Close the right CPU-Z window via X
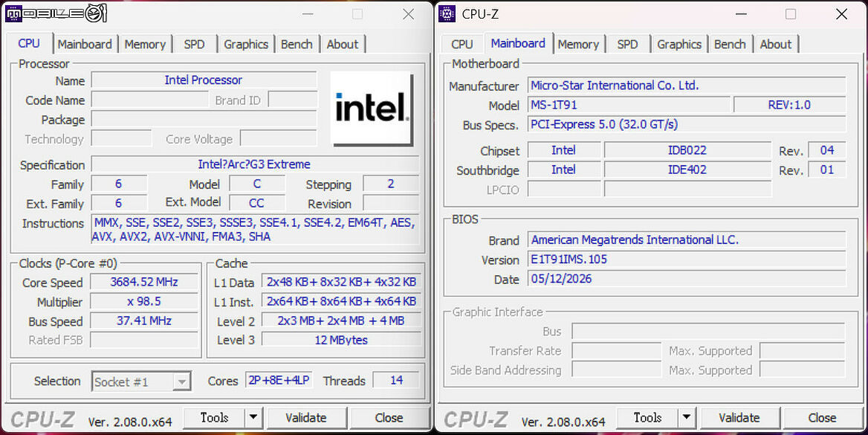Viewport: 868px width, 435px height. tap(841, 14)
